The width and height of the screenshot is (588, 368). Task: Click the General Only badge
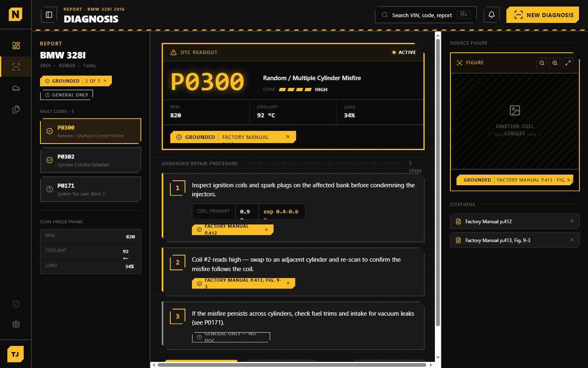(67, 95)
